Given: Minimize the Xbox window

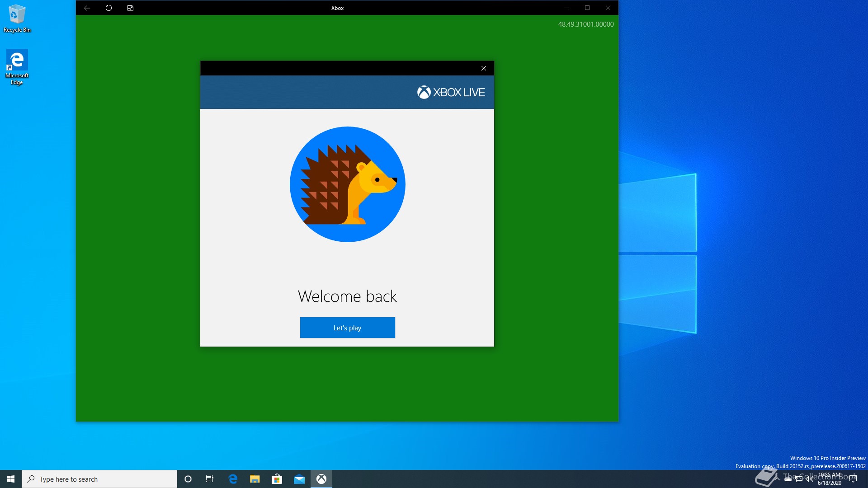Looking at the screenshot, I should 566,8.
